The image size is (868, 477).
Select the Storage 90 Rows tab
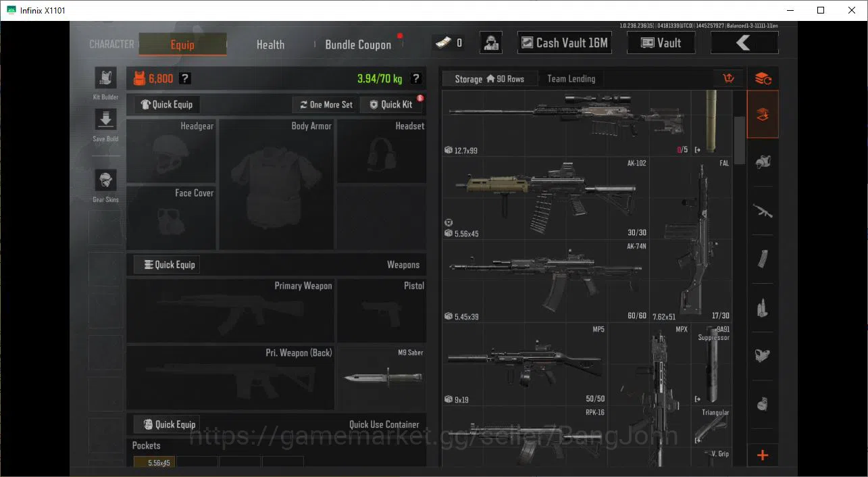(490, 78)
